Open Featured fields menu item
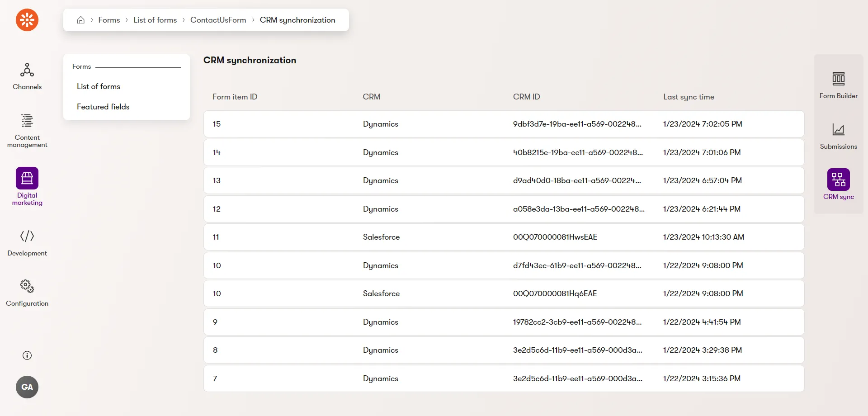868x416 pixels. tap(103, 107)
